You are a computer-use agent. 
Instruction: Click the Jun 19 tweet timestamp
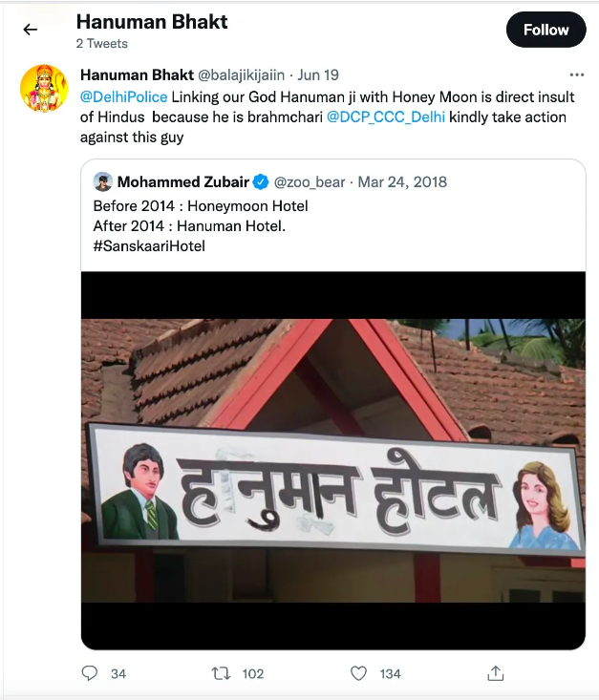(317, 74)
